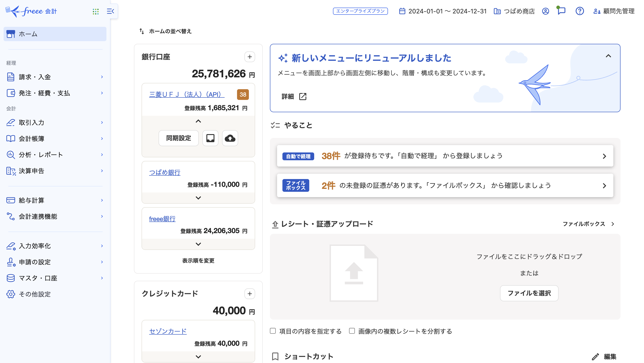This screenshot has height=363, width=644.
Task: Click the inbox icon next to 同期設定
Action: click(210, 138)
